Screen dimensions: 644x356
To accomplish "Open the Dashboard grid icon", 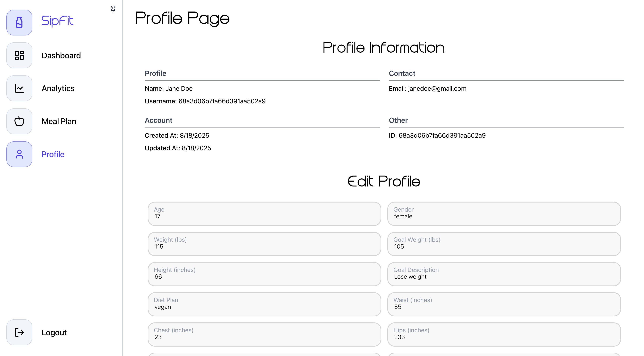I will pyautogui.click(x=19, y=55).
